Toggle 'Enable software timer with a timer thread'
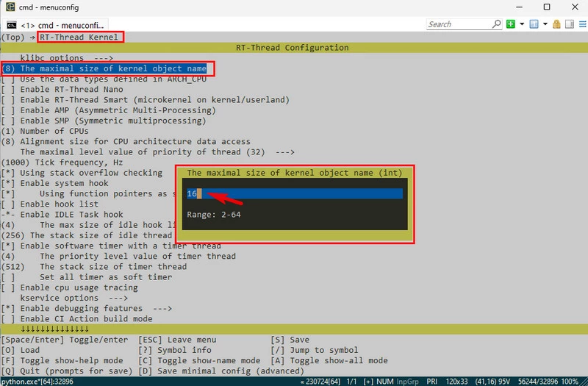 [111, 246]
